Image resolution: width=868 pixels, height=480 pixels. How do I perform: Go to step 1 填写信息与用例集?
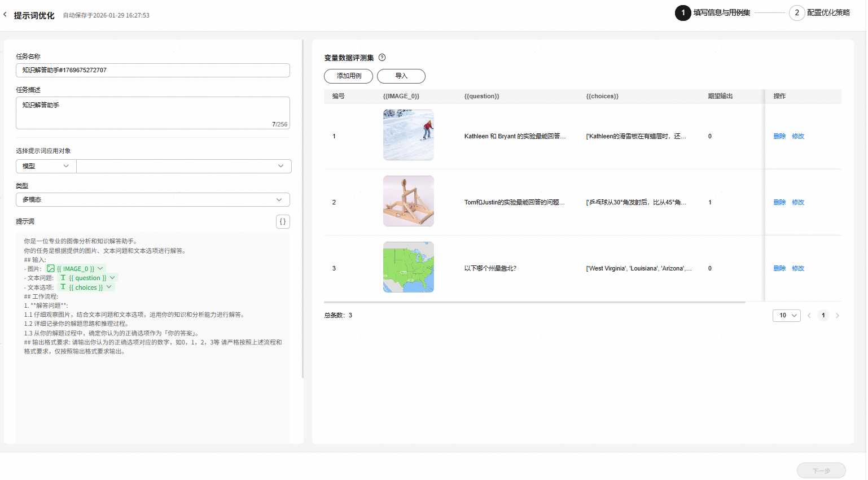point(712,12)
